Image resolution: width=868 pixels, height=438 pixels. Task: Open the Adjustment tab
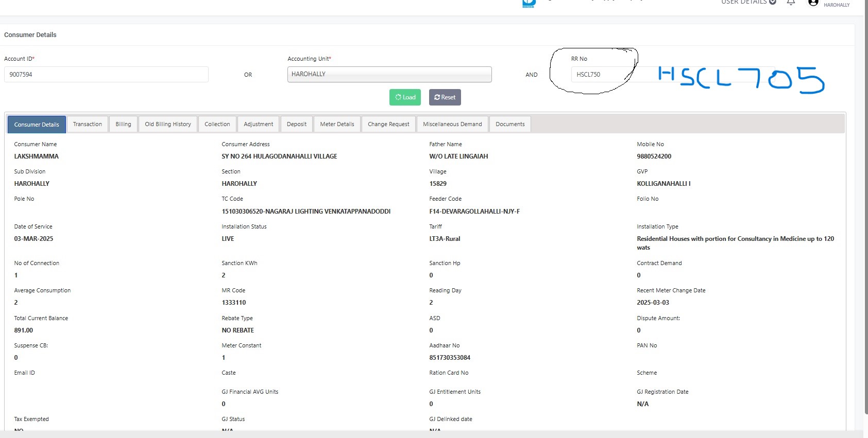tap(258, 124)
